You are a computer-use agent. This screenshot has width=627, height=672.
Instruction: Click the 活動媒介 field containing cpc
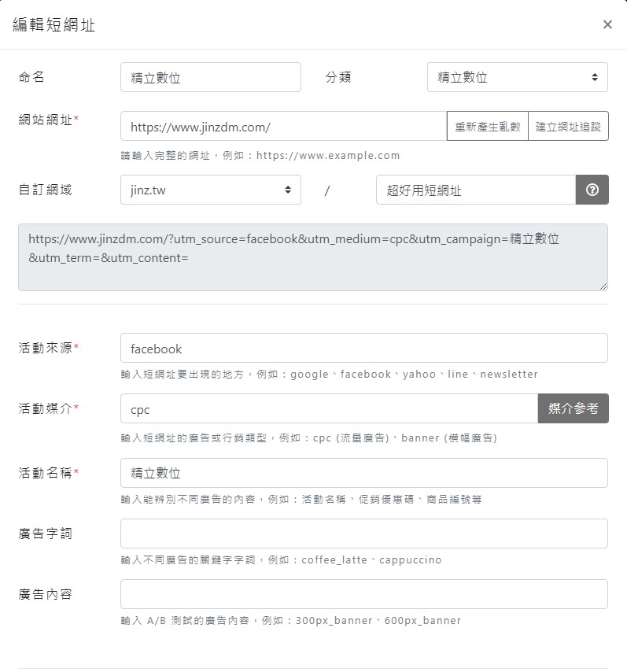pos(329,408)
